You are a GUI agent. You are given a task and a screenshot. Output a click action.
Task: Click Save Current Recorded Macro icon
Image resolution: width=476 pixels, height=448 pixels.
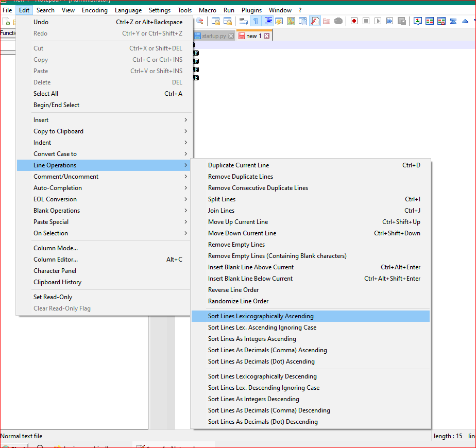[x=402, y=21]
